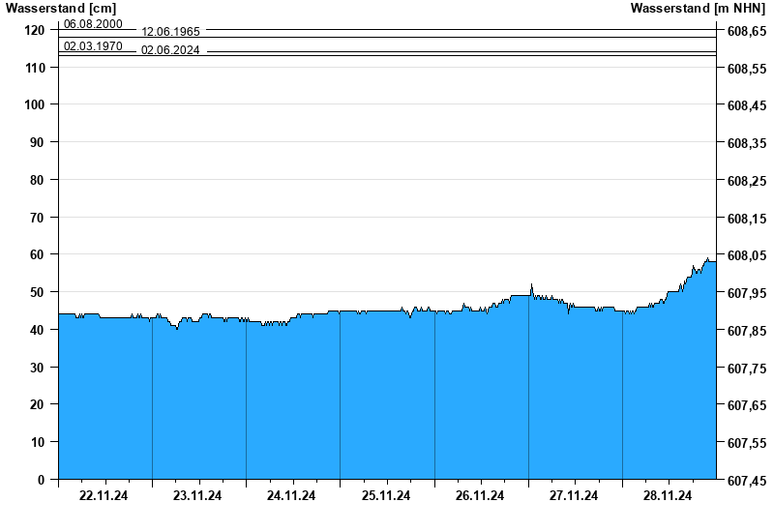This screenshot has width=774, height=532.
Task: Click the 120 tick on the left axis
Action: click(x=34, y=30)
